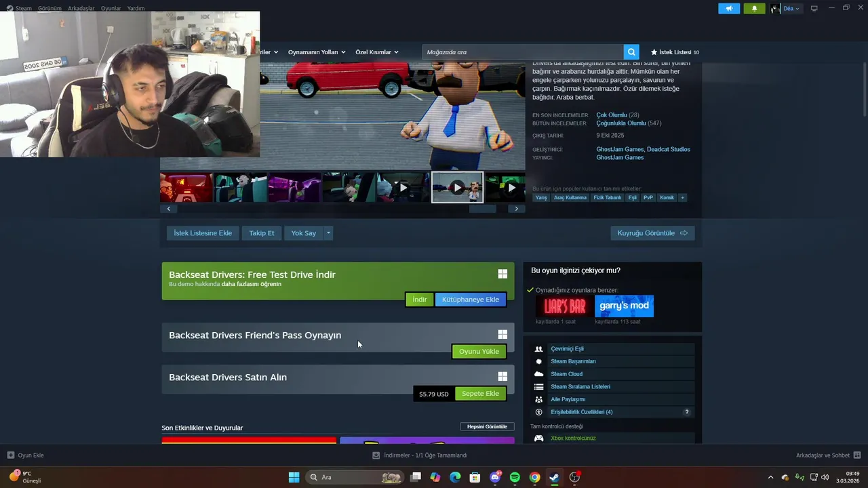The image size is (868, 488).
Task: Open the arrow dropdown next to Yok Say
Action: coord(328,233)
